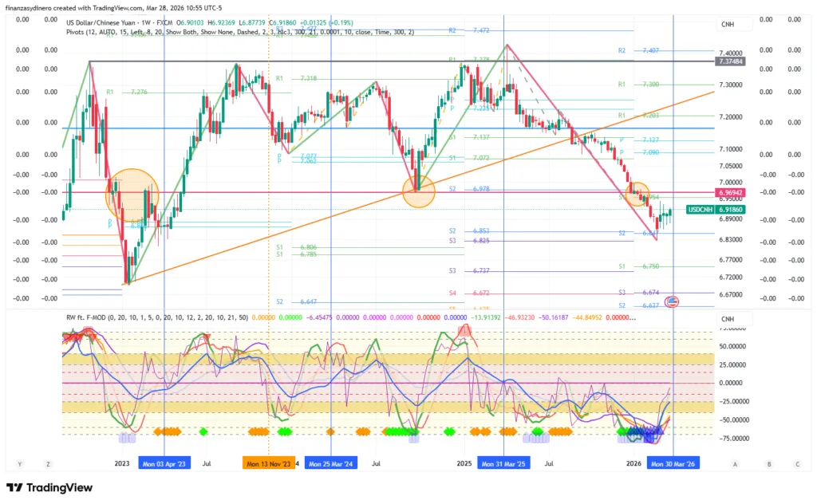Click the small orange circle near 2026 candles

point(637,193)
